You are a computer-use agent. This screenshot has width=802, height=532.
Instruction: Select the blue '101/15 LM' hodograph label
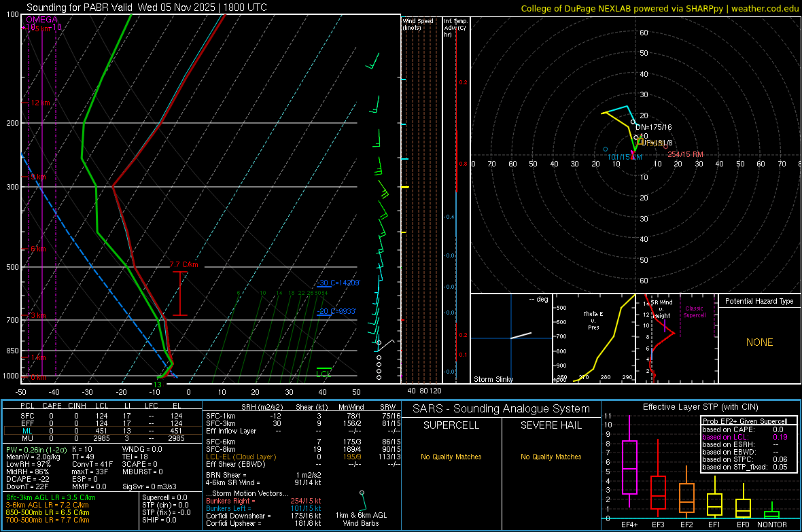(x=625, y=157)
